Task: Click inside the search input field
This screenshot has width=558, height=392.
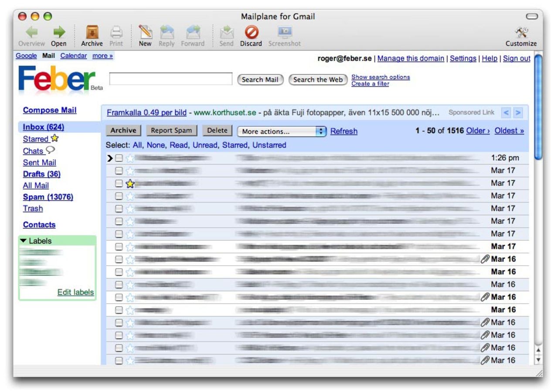Action: click(171, 79)
